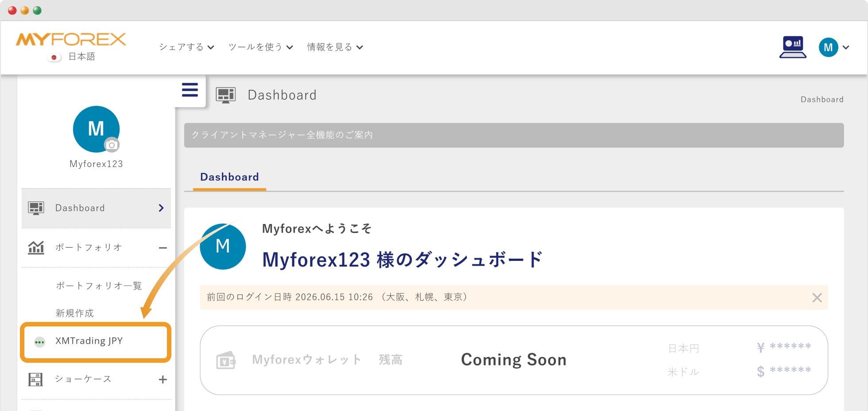Click the Coming Soon text

[514, 360]
